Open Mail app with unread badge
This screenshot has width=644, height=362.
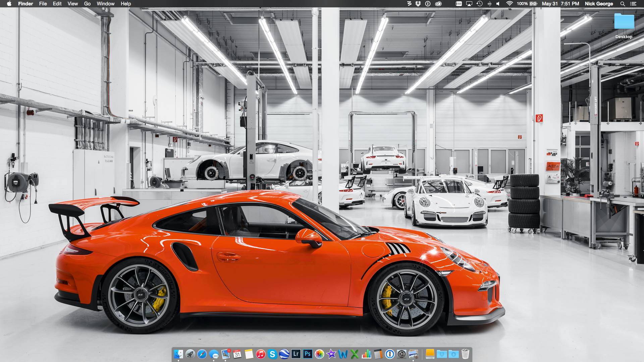tap(225, 354)
